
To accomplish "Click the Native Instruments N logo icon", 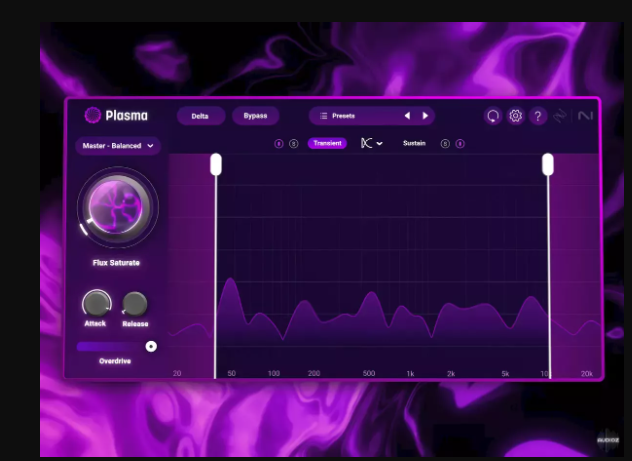I will [584, 116].
